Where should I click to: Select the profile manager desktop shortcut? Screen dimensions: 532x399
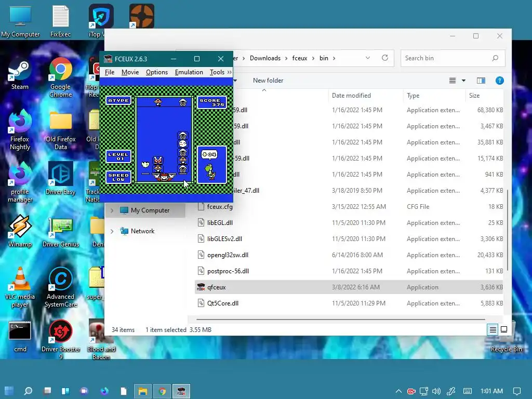[x=20, y=183]
